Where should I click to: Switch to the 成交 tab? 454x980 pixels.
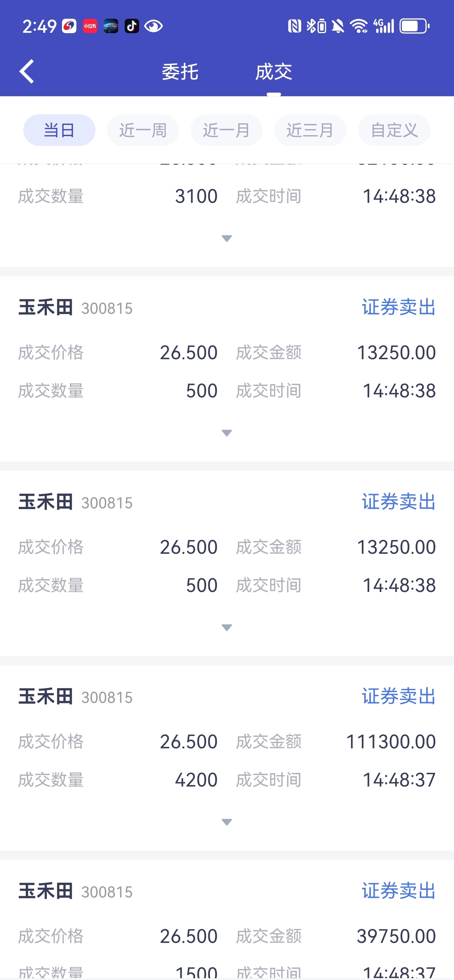[273, 72]
